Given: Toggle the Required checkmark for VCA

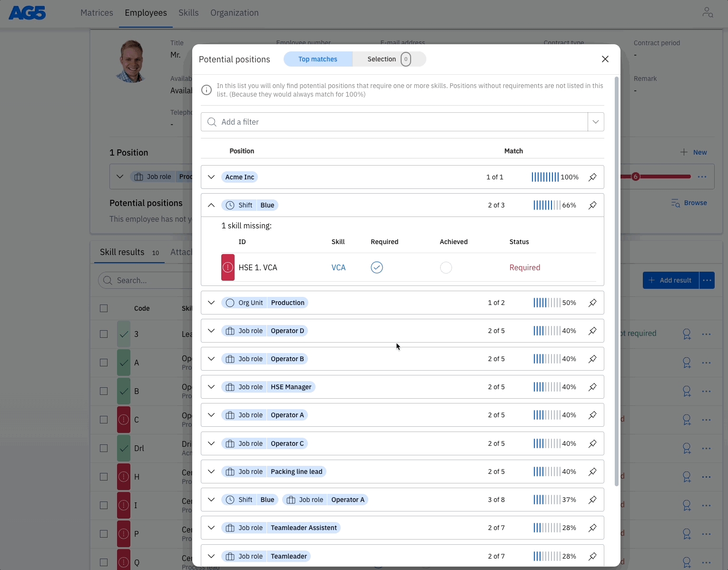Looking at the screenshot, I should 377,267.
